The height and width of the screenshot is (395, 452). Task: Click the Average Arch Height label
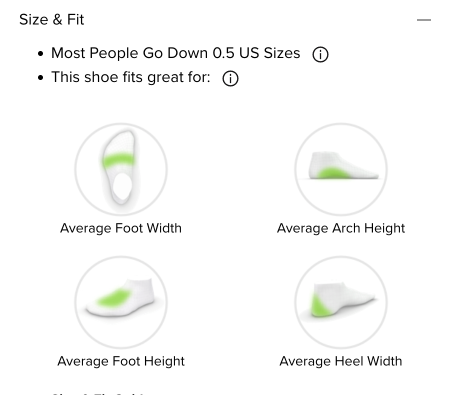341,228
